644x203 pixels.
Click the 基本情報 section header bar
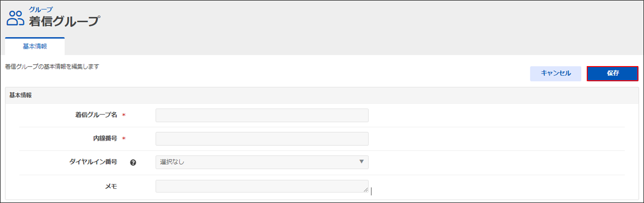(x=322, y=95)
